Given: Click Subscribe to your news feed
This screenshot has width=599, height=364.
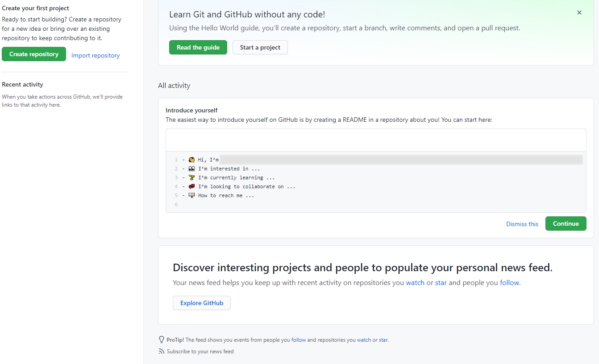Looking at the screenshot, I should point(200,352).
